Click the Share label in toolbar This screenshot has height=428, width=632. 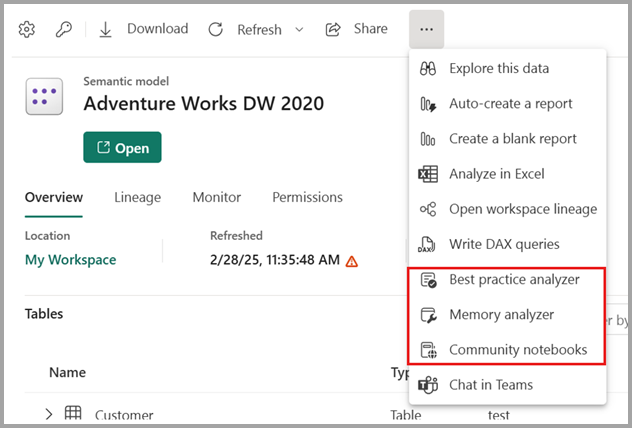(x=370, y=29)
